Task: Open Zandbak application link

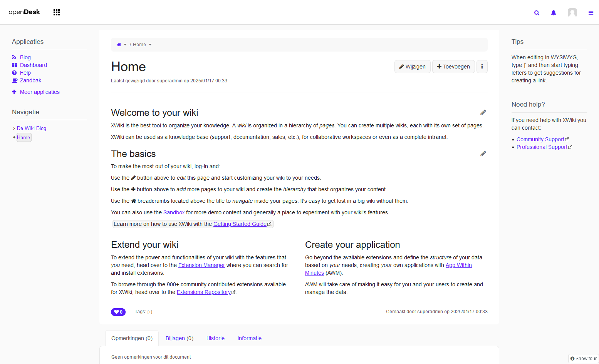Action: click(x=30, y=80)
